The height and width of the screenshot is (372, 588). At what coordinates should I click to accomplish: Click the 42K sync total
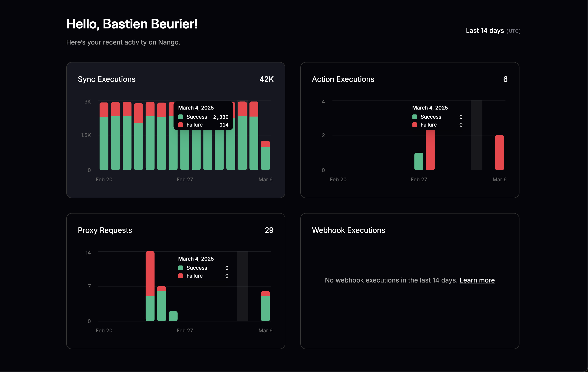click(x=266, y=79)
